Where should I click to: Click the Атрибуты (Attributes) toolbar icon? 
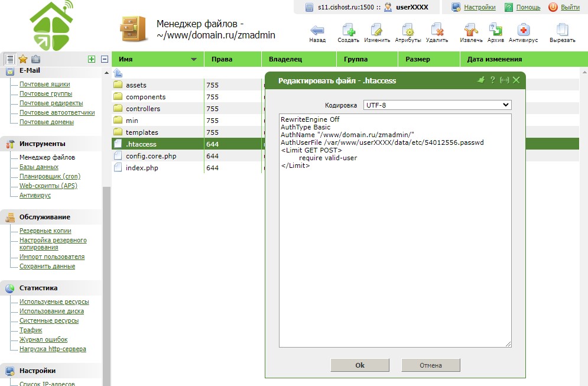point(408,30)
